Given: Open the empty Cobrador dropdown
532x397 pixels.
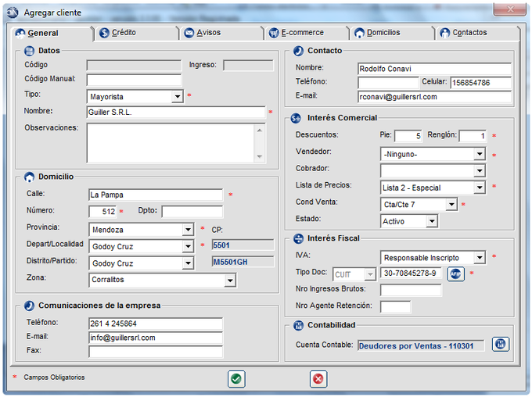Looking at the screenshot, I should tap(480, 171).
